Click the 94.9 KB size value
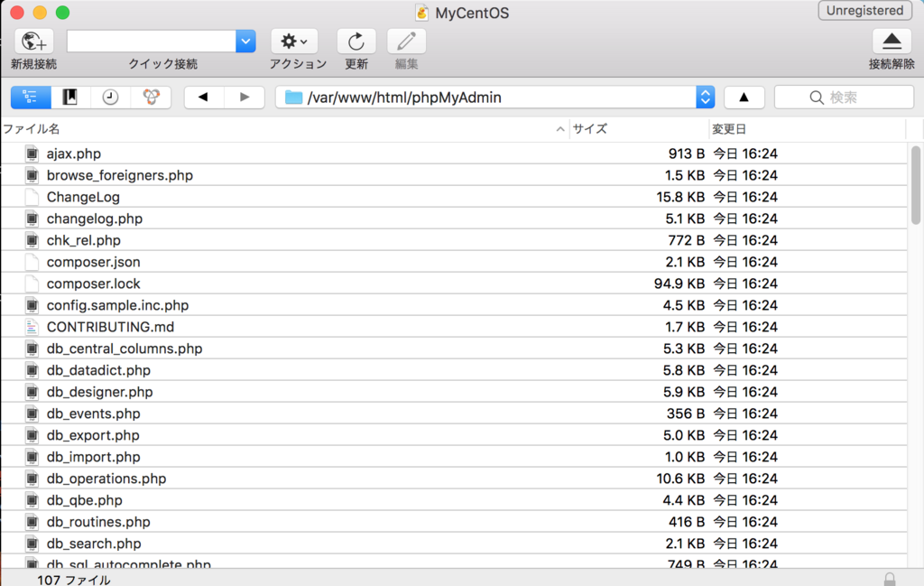 pos(679,284)
